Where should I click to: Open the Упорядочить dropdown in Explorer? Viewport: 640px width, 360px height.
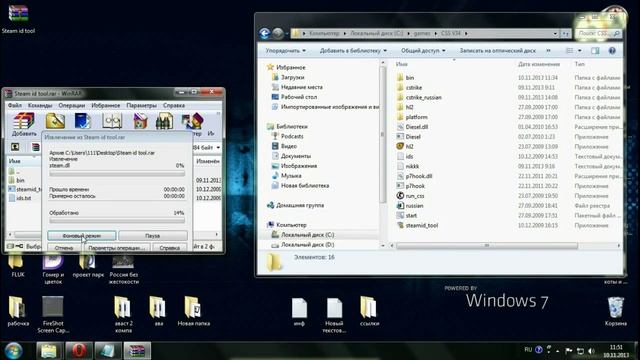285,51
